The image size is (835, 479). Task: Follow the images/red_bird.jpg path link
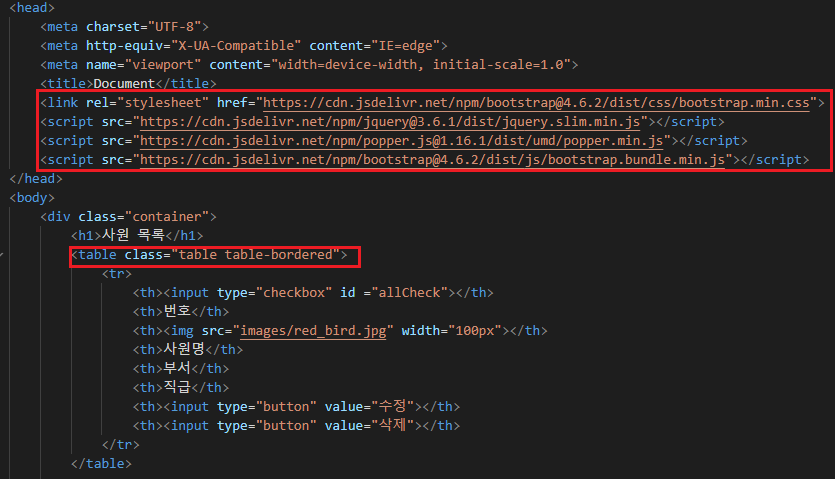click(x=313, y=330)
